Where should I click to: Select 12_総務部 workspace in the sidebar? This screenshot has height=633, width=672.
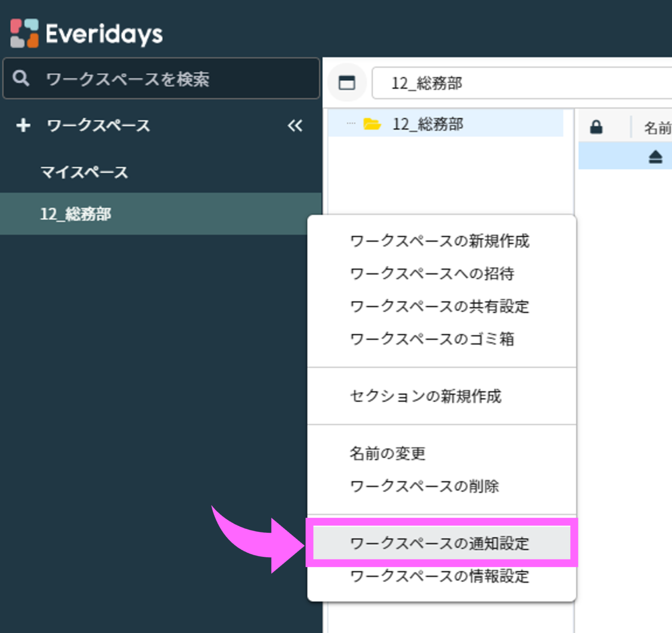click(76, 214)
